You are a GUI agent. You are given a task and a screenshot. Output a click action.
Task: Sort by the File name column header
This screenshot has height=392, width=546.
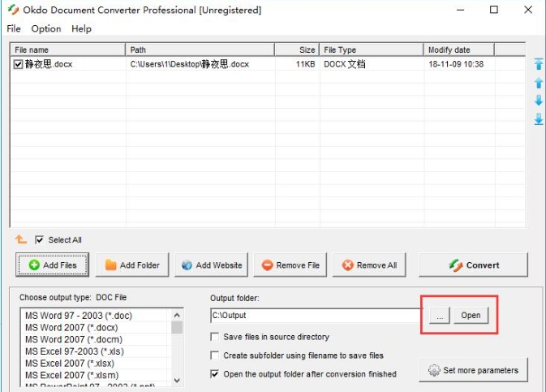(x=68, y=50)
